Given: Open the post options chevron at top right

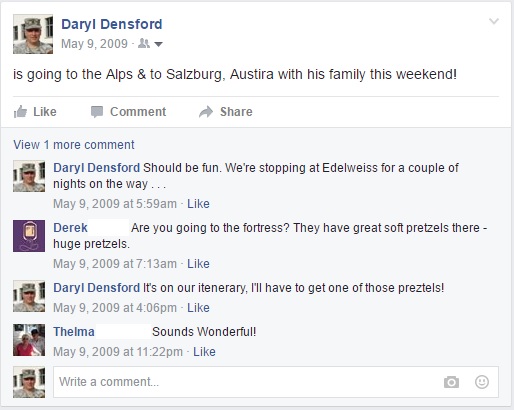Looking at the screenshot, I should (494, 21).
